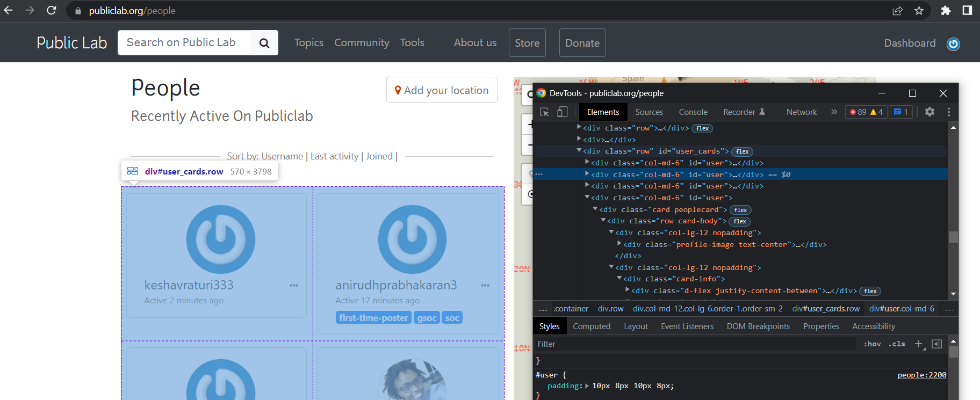Open Event Listeners tab
The width and height of the screenshot is (980, 400).
pos(687,326)
